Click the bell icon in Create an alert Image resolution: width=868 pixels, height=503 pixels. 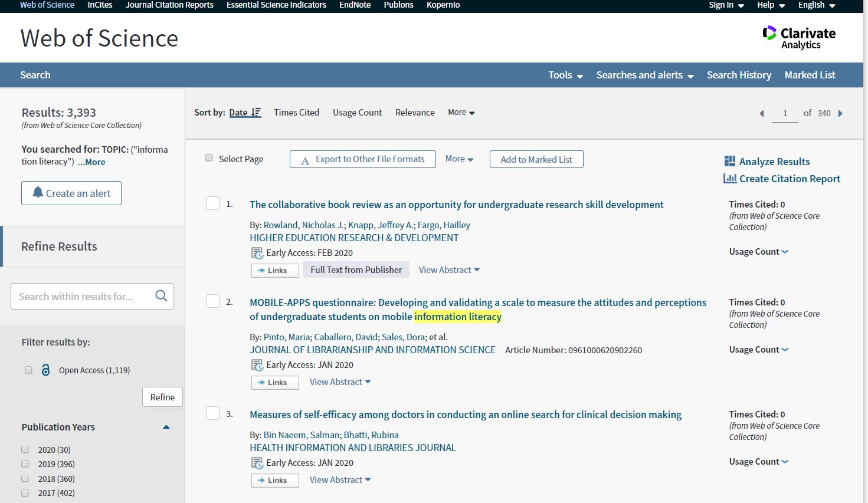click(38, 192)
